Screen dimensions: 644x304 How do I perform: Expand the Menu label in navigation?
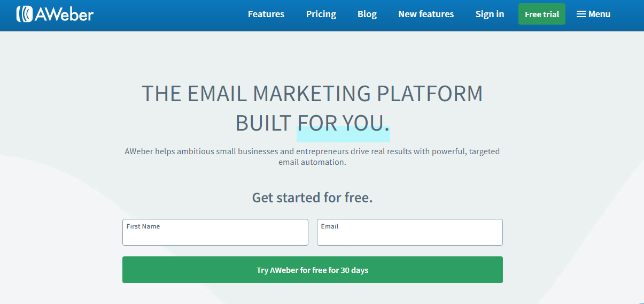[x=599, y=14]
